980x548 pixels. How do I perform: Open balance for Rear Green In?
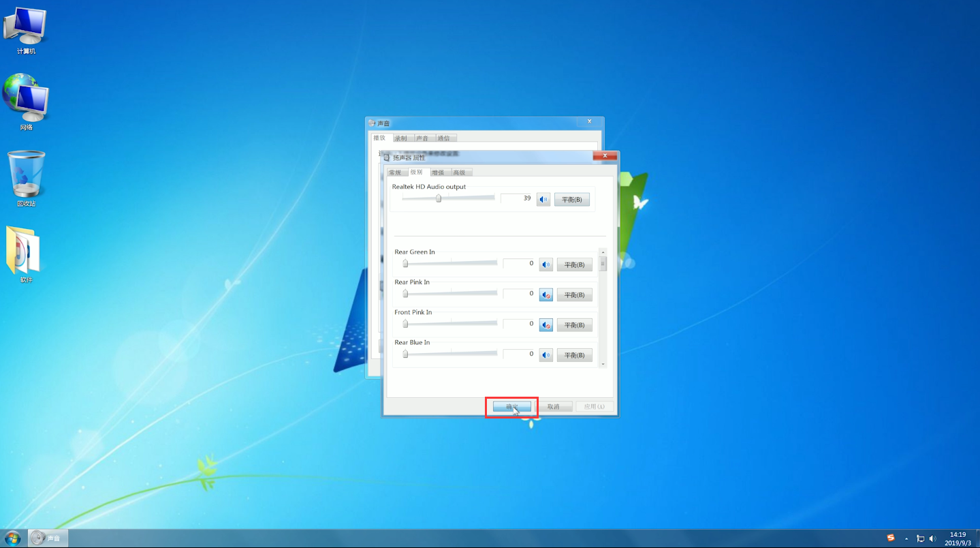pyautogui.click(x=575, y=264)
